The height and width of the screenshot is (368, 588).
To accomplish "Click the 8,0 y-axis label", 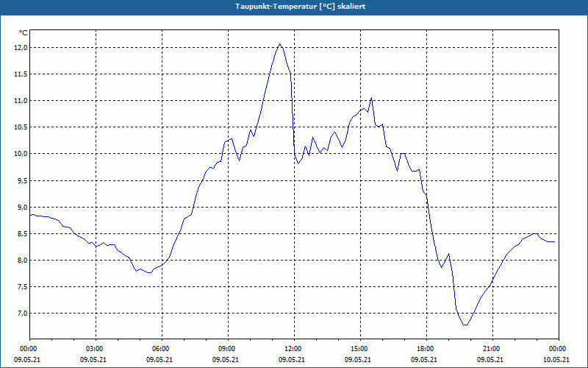I will pos(22,261).
